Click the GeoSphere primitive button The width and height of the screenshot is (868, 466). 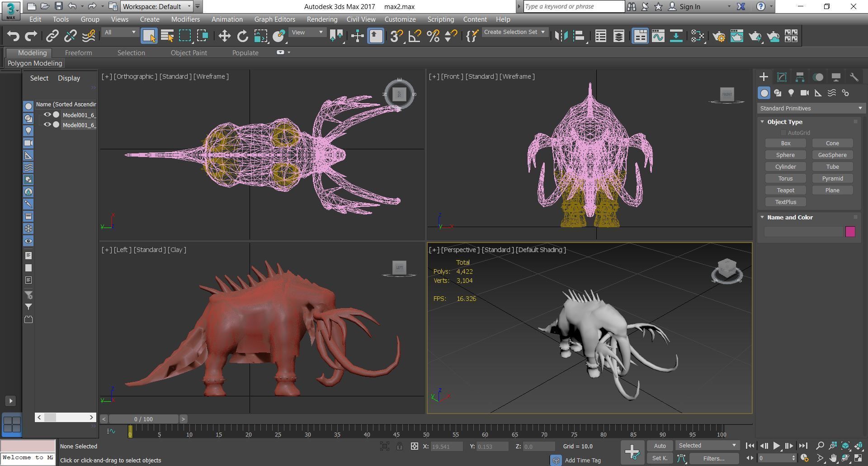(x=832, y=155)
